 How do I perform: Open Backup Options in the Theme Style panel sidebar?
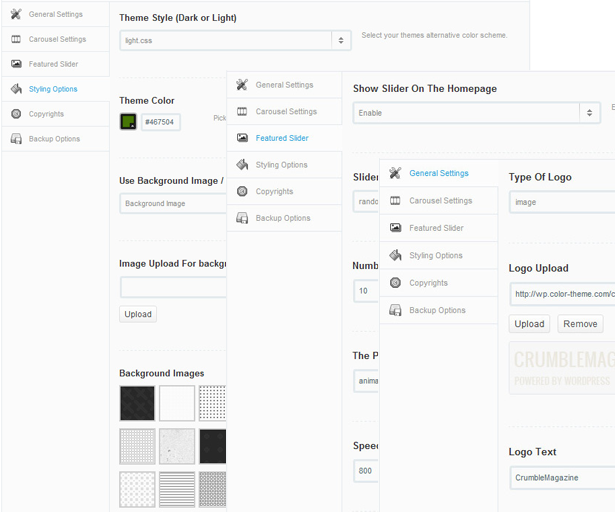point(54,139)
